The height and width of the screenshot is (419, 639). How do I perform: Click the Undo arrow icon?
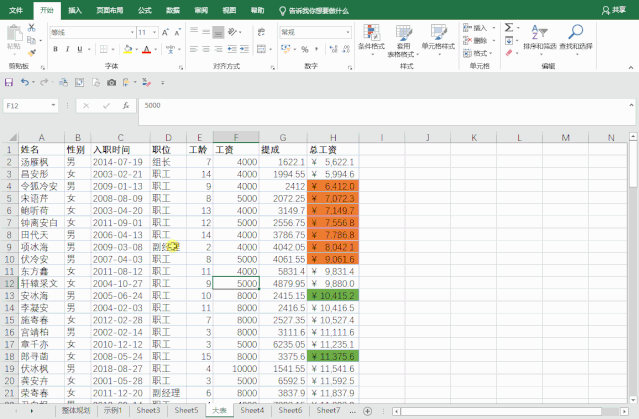[25, 82]
